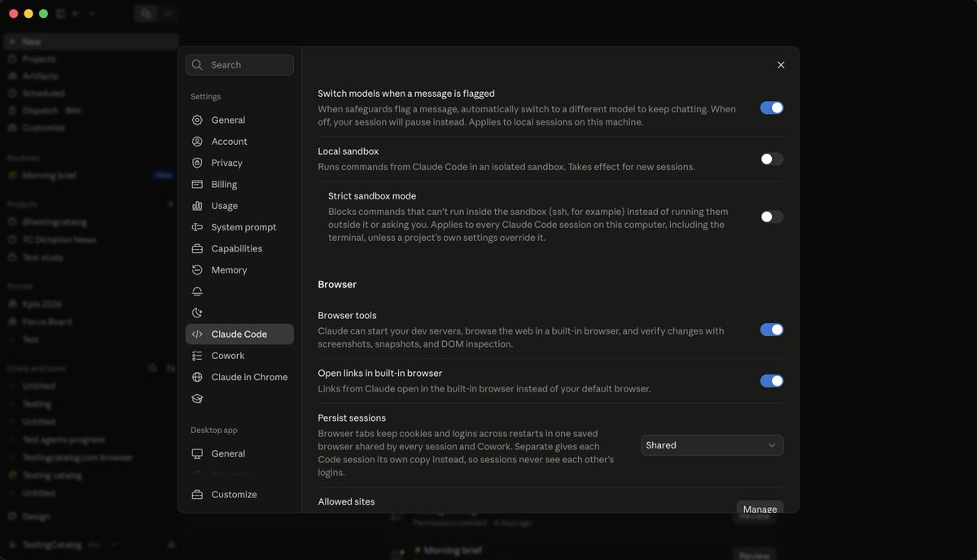Click the download icon at sidebar bottom
This screenshot has width=977, height=560.
click(x=171, y=545)
